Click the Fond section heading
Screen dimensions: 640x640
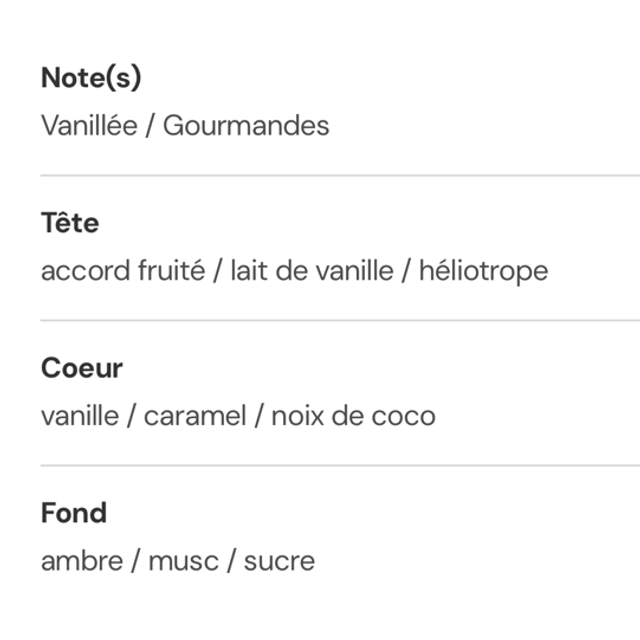pos(74,512)
